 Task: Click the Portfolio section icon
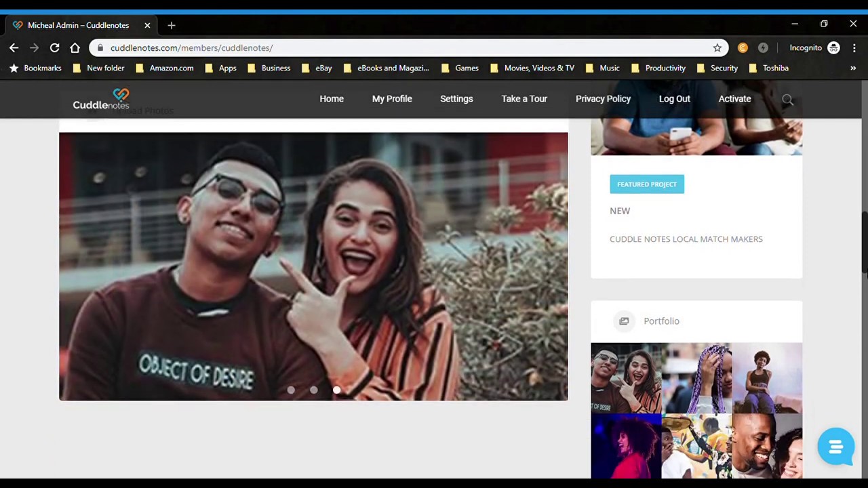coord(624,321)
